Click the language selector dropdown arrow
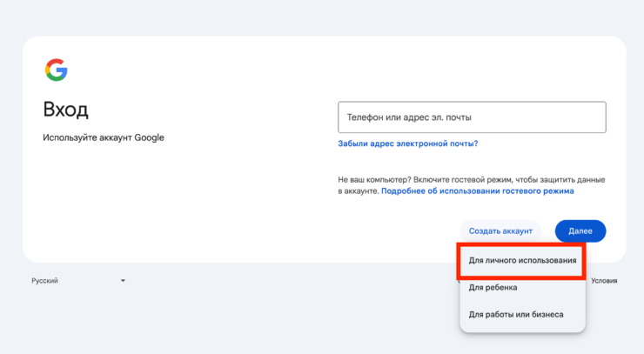644x354 pixels. pyautogui.click(x=123, y=281)
